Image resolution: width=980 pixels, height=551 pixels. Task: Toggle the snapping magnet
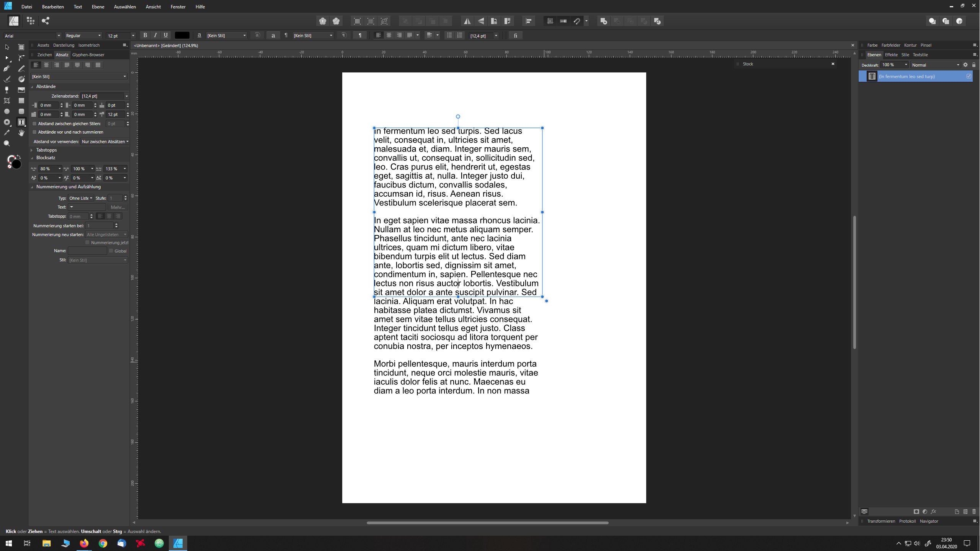click(577, 21)
